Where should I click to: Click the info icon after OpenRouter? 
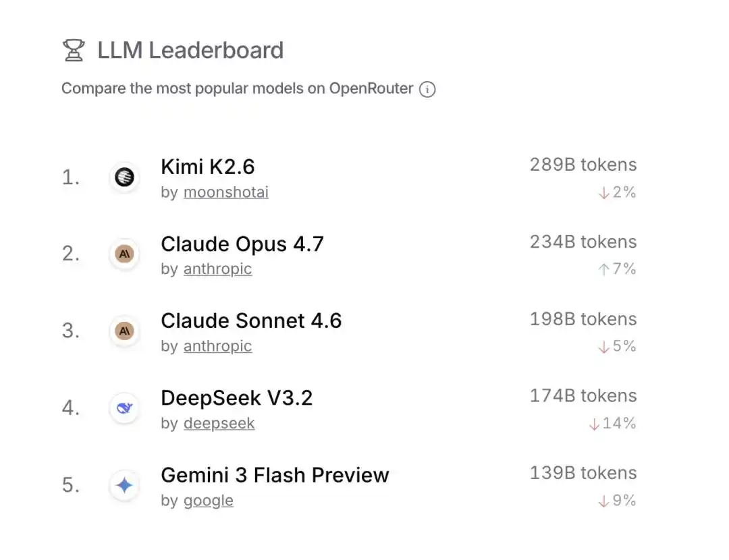point(427,89)
